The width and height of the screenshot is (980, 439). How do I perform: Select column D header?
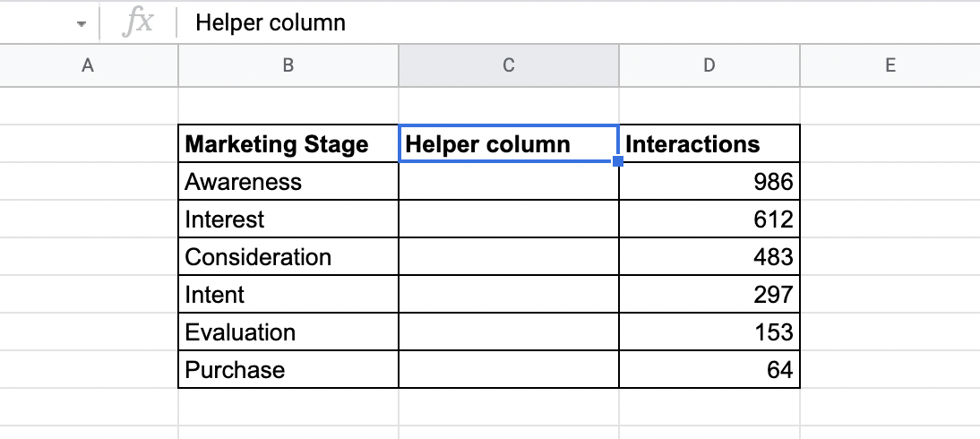[709, 65]
